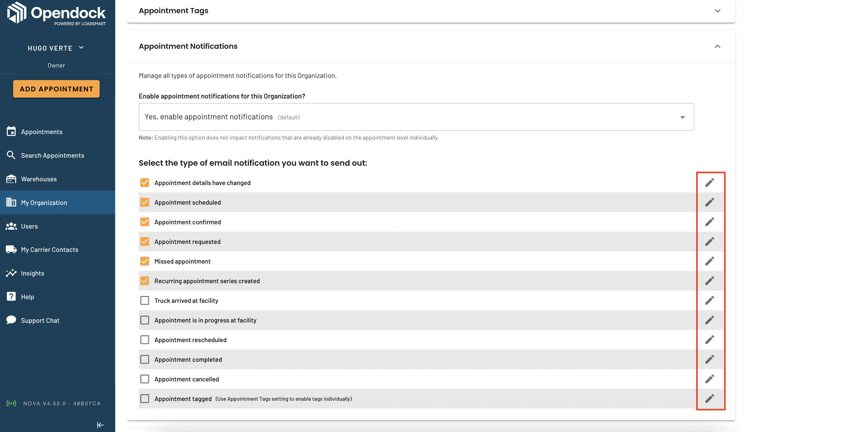Image resolution: width=868 pixels, height=432 pixels.
Task: Uncheck Appointment confirmed checkbox
Action: tap(145, 222)
